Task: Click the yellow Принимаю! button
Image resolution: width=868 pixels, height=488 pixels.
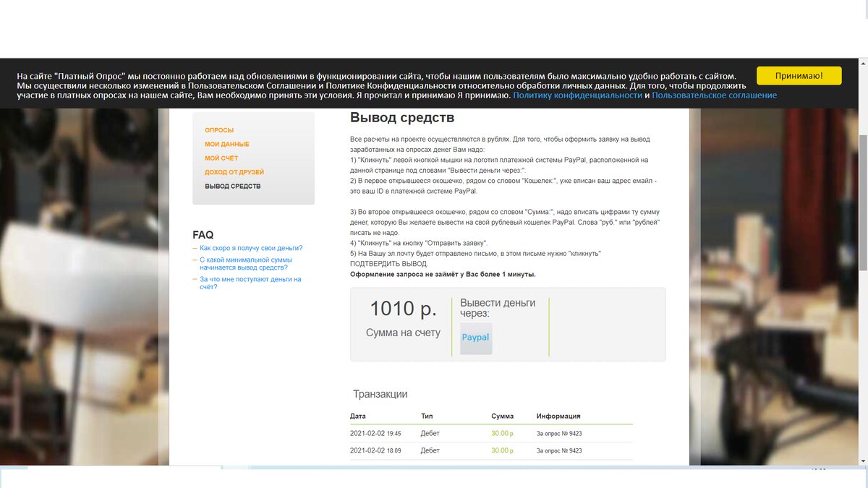Action: 799,76
